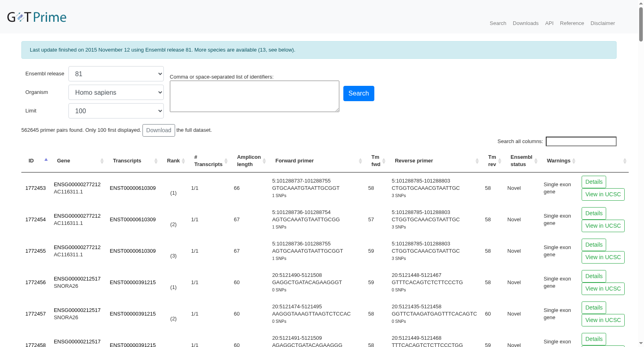This screenshot has width=644, height=347.
Task: Sort by Reverse primer sort icon
Action: coord(477,161)
